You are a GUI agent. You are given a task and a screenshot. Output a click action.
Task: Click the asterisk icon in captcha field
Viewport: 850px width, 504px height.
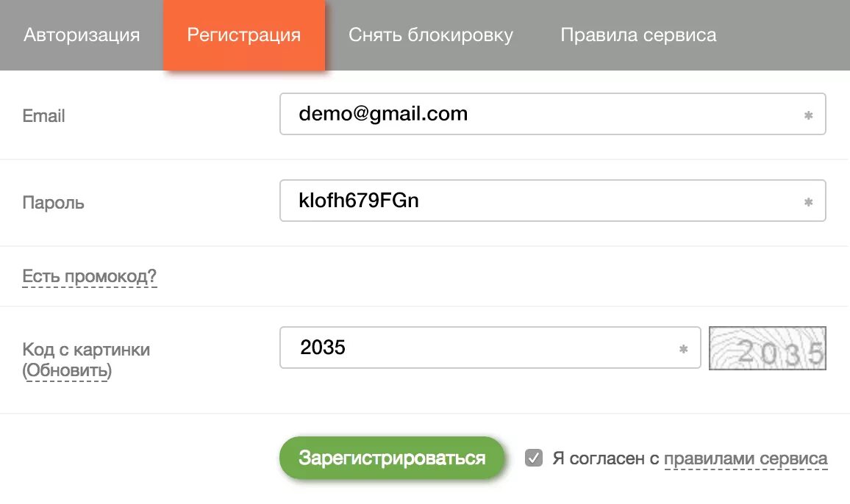click(x=683, y=349)
